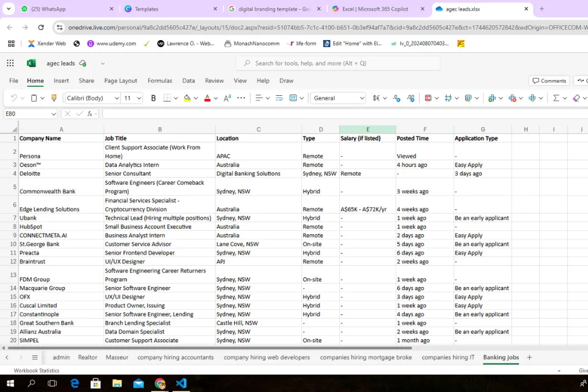
Task: Toggle the wrap text icon
Action: click(280, 98)
